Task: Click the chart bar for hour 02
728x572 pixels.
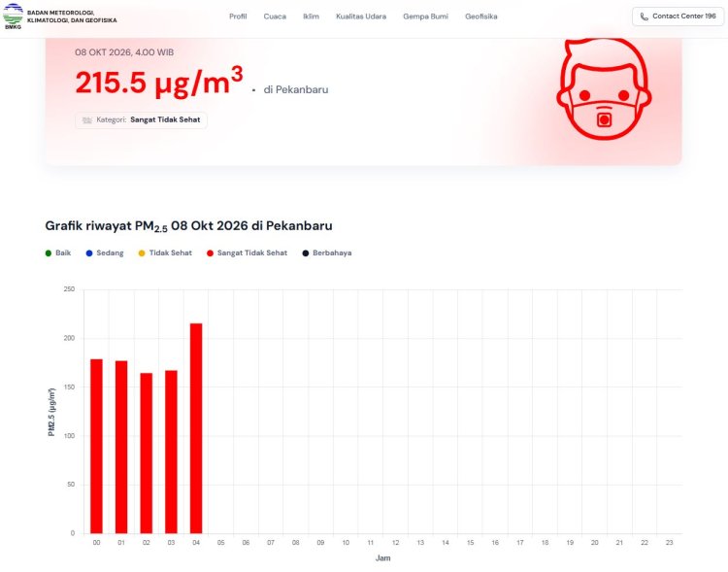Action: point(147,454)
